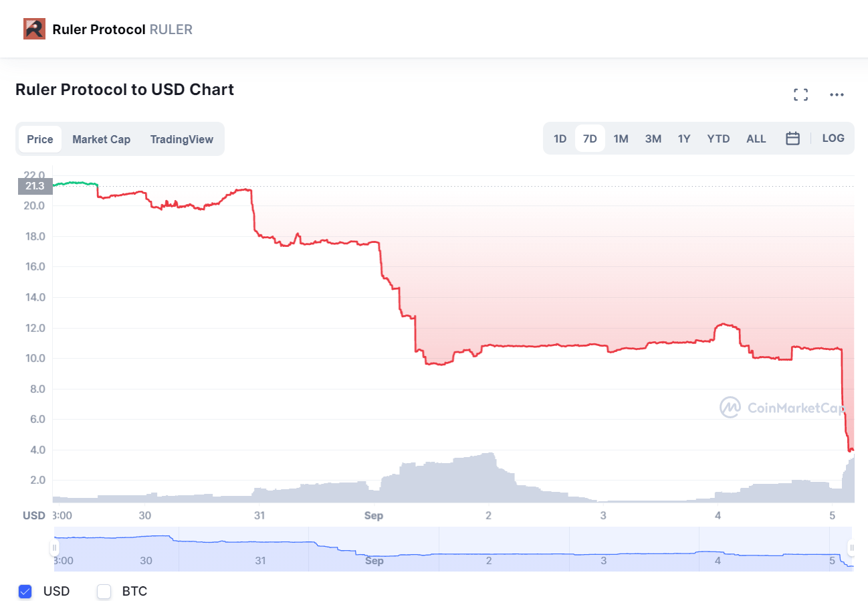Switch to the TradingView tab
868x607 pixels.
(x=182, y=139)
